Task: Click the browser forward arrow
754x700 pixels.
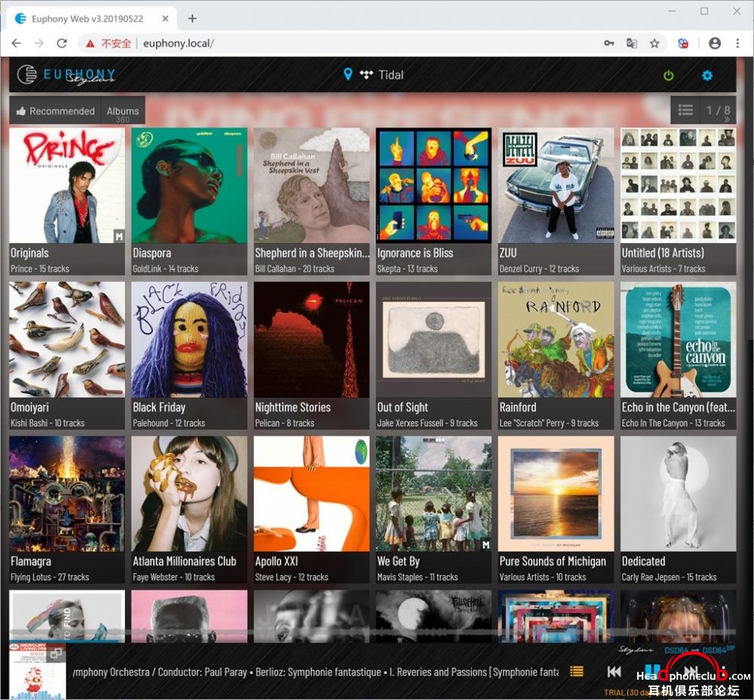Action: point(39,43)
